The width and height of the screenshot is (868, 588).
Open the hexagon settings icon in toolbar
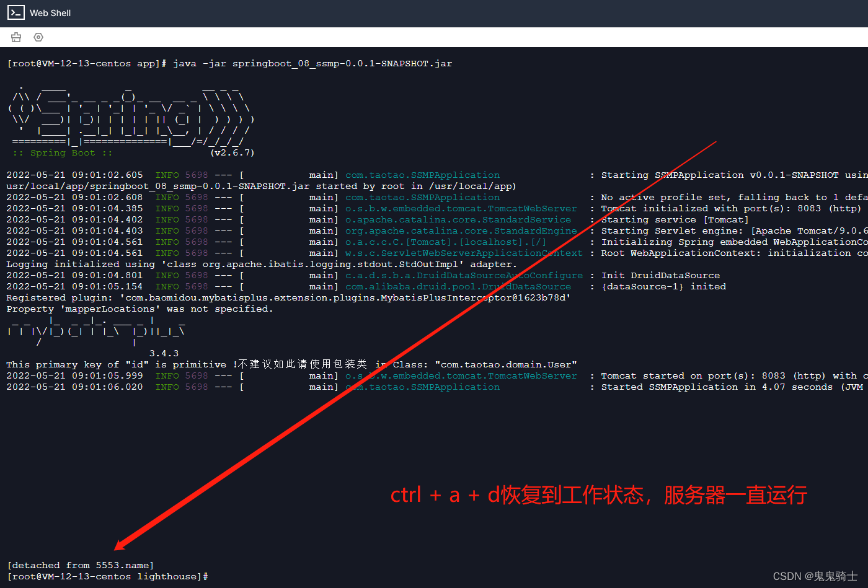point(38,37)
